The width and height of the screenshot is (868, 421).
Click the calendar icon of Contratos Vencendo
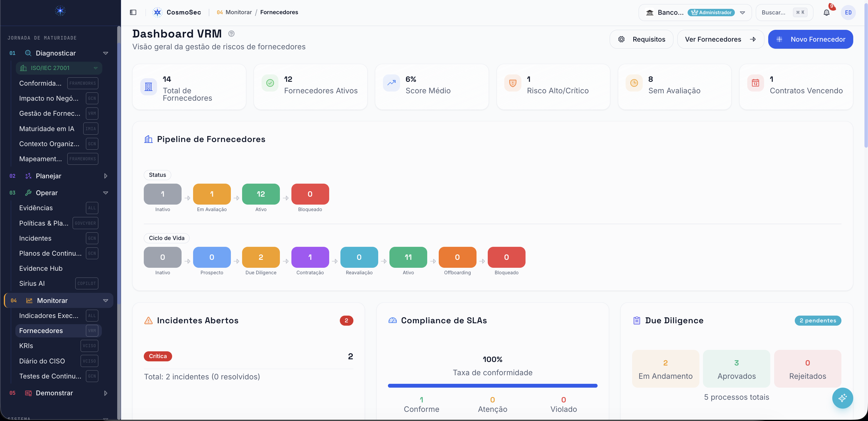pyautogui.click(x=756, y=83)
